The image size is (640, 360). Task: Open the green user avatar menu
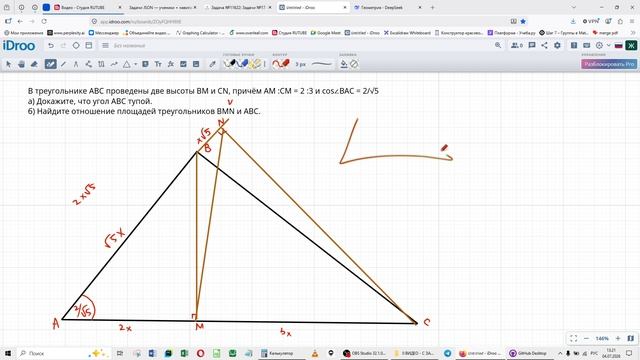(x=631, y=45)
